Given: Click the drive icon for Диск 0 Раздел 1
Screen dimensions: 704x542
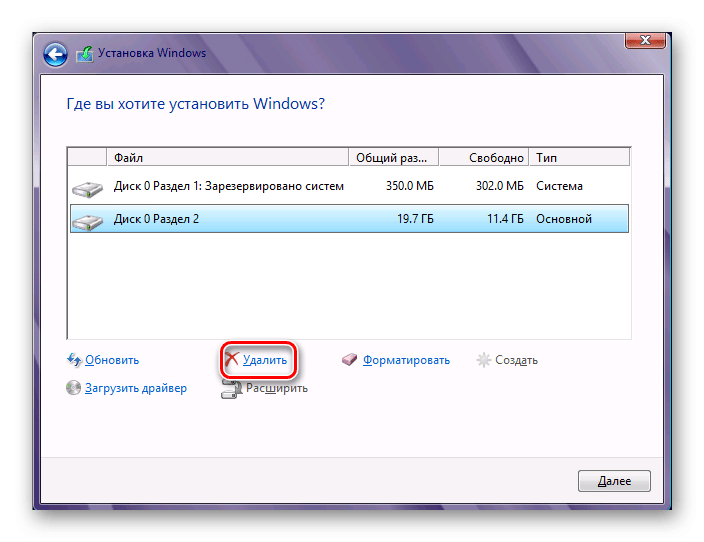Looking at the screenshot, I should click(x=88, y=187).
